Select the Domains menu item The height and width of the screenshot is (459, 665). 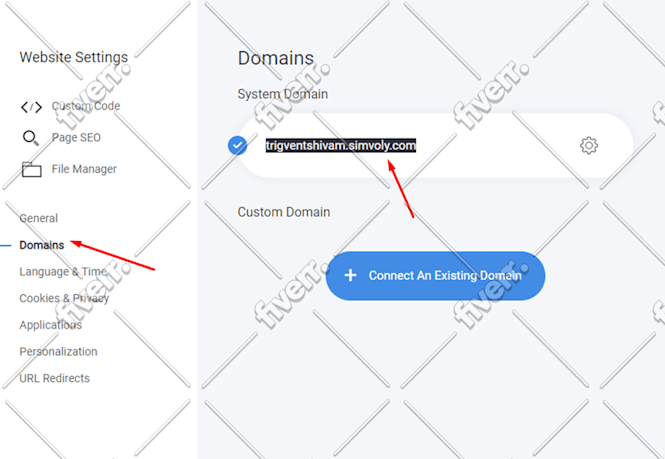click(x=42, y=245)
